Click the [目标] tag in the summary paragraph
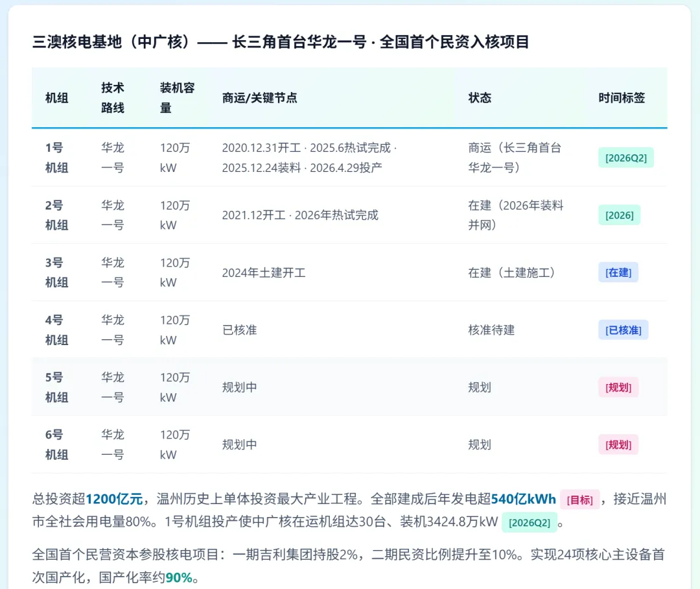 click(x=579, y=499)
